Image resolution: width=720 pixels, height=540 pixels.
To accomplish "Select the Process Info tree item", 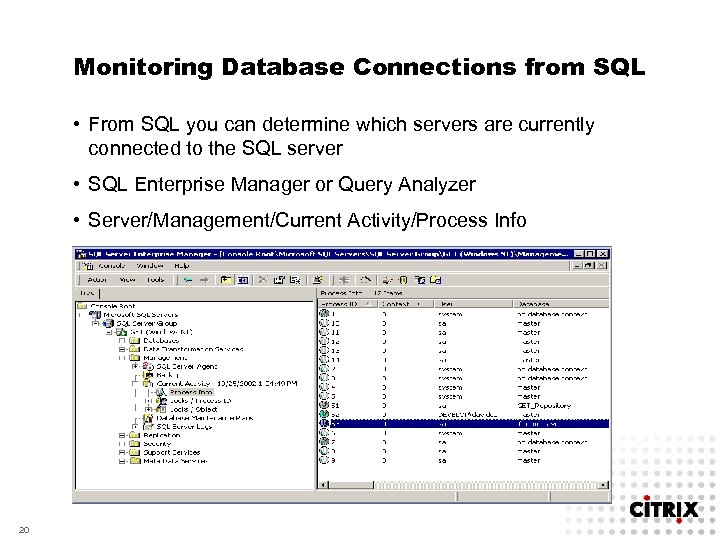I will click(191, 392).
